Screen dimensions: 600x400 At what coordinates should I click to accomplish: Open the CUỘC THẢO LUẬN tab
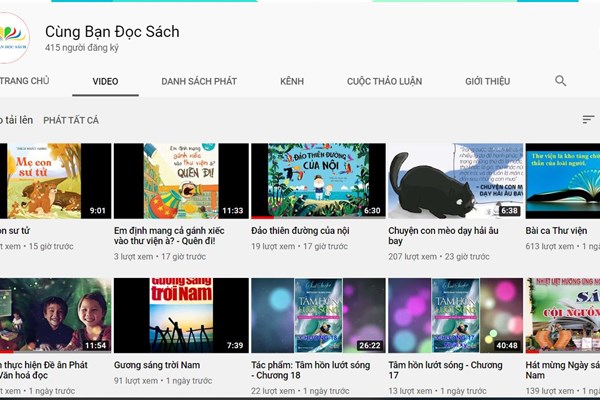point(385,82)
